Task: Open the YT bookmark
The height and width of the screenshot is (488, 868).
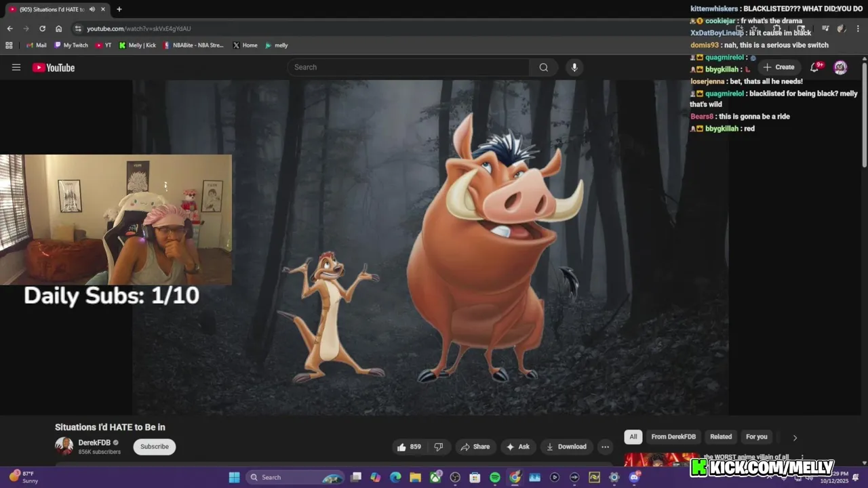Action: coord(103,45)
